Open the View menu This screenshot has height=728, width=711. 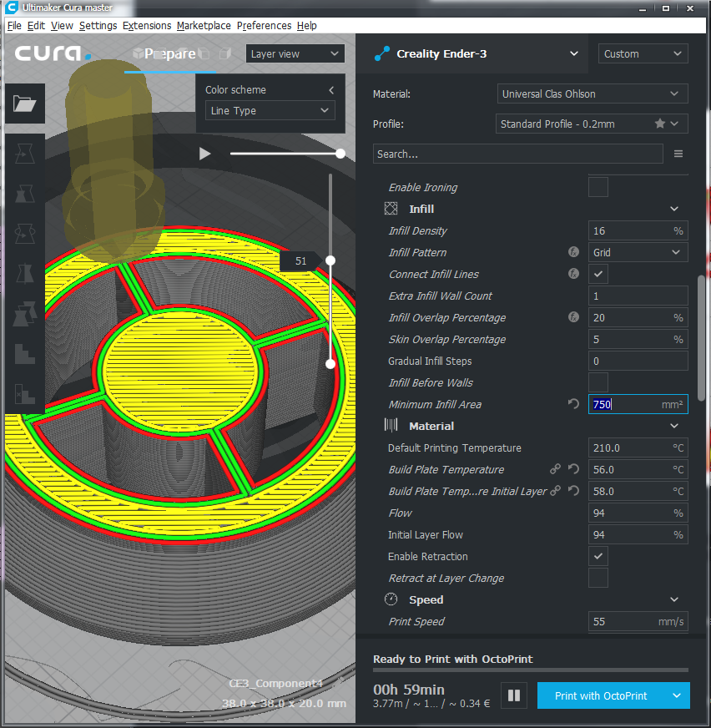pos(62,26)
